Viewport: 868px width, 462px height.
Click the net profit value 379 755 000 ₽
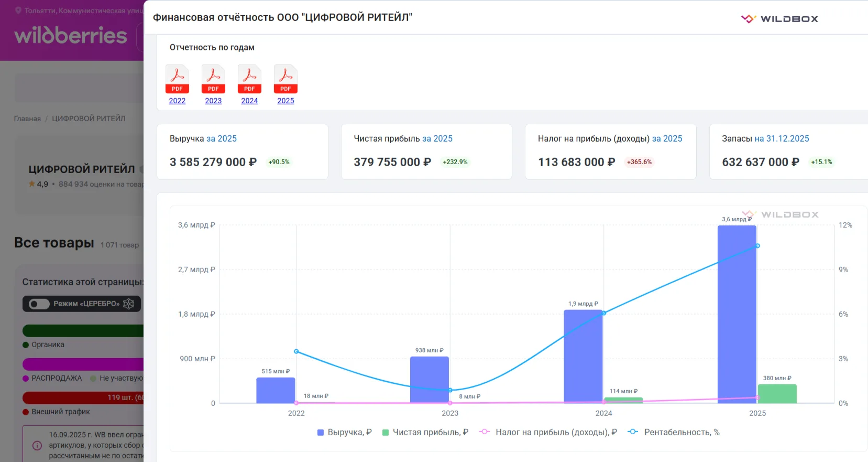click(392, 162)
